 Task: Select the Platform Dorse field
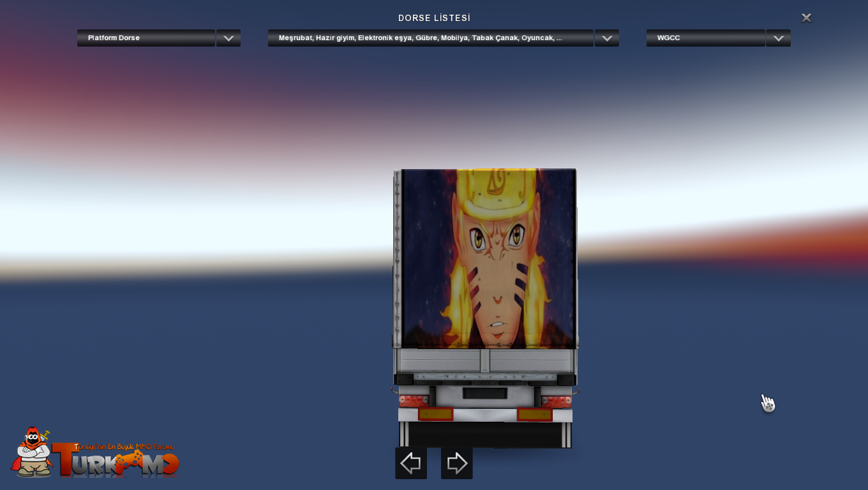coord(146,38)
